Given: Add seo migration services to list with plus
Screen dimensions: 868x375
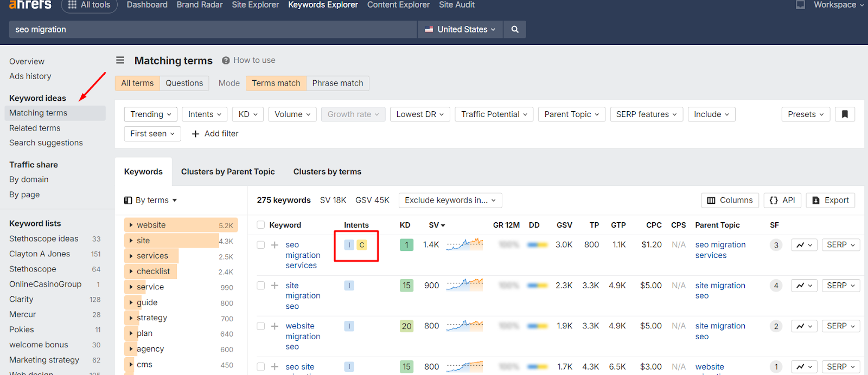Looking at the screenshot, I should click(275, 245).
